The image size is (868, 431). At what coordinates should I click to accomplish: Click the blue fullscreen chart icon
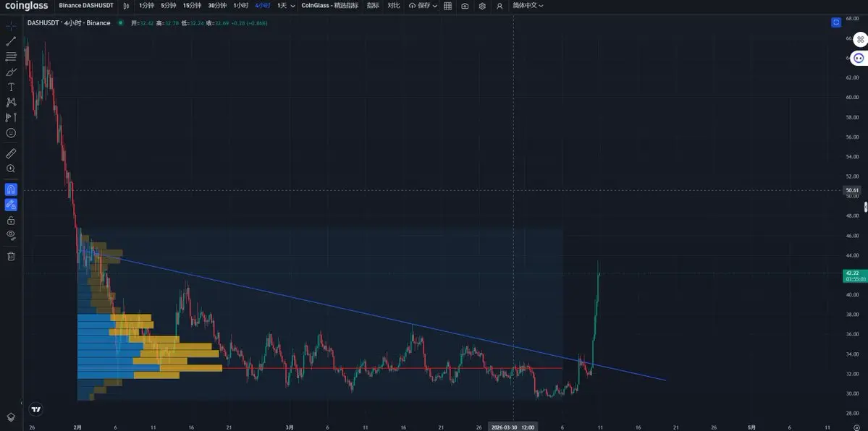(836, 22)
